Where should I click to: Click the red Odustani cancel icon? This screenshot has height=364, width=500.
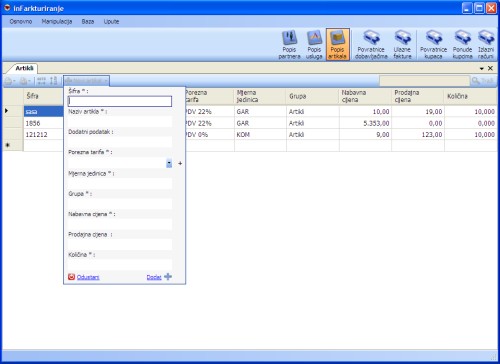(71, 277)
